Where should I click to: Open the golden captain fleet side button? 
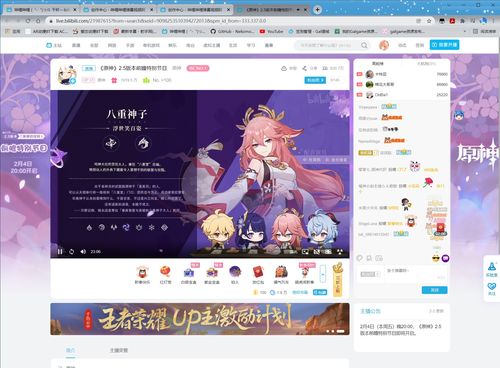tap(337, 279)
